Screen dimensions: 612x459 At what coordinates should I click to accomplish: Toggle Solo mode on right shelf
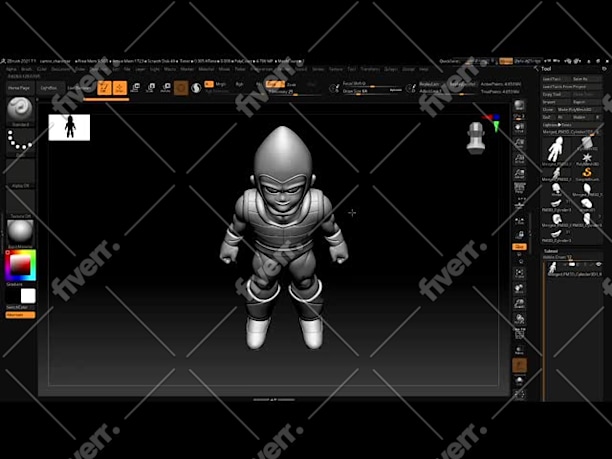click(x=519, y=381)
